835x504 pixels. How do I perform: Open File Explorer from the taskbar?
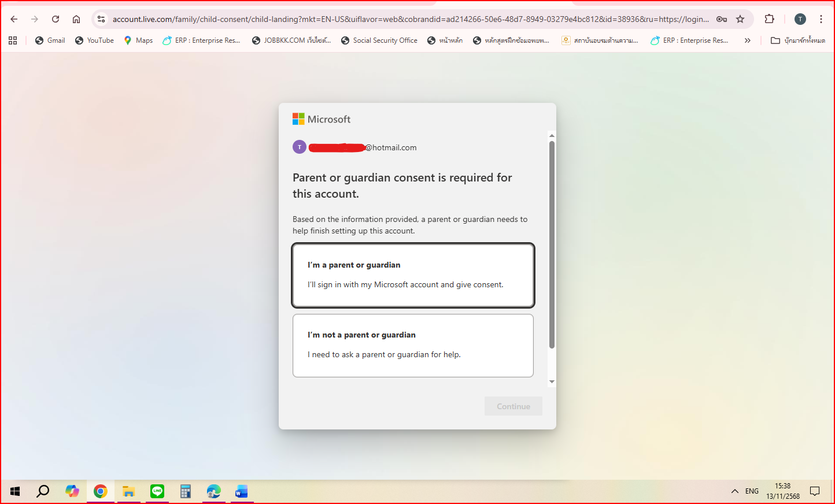tap(128, 491)
